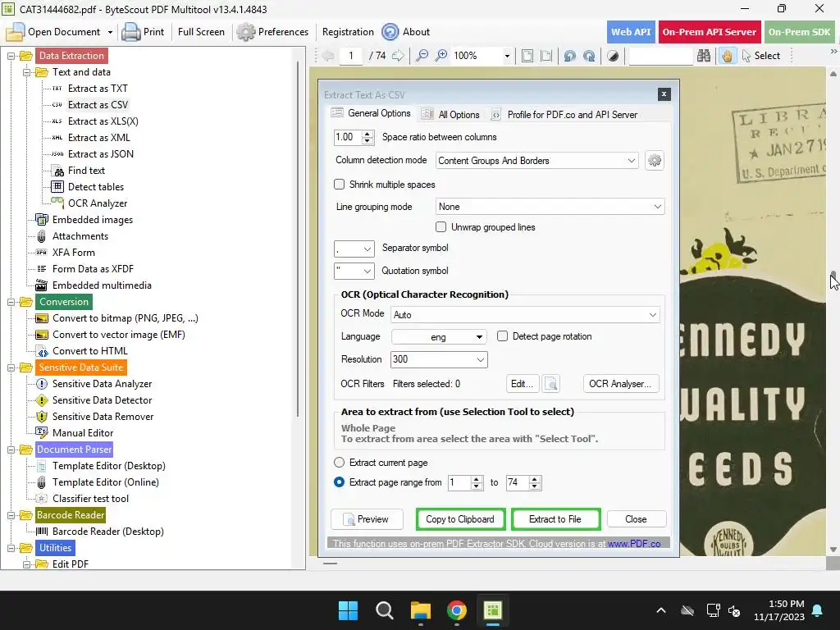Click the Space ratio stepper arrows
Screen dimensions: 840x630
click(367, 137)
